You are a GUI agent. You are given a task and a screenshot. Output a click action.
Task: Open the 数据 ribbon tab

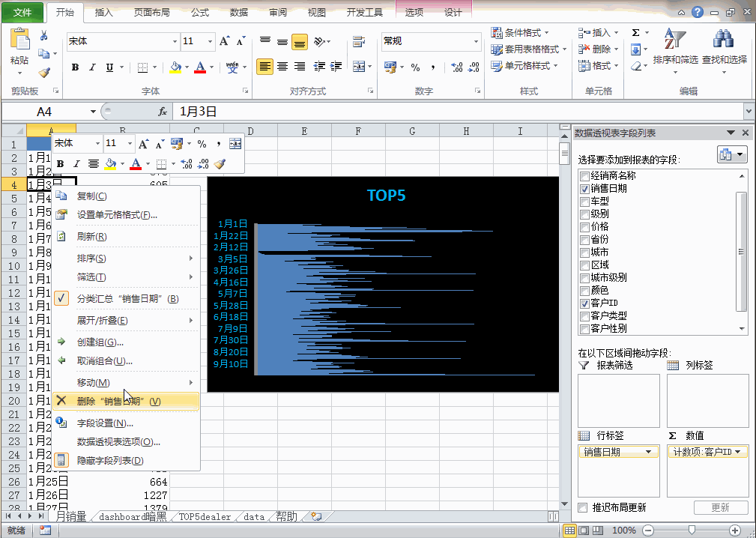click(x=239, y=13)
